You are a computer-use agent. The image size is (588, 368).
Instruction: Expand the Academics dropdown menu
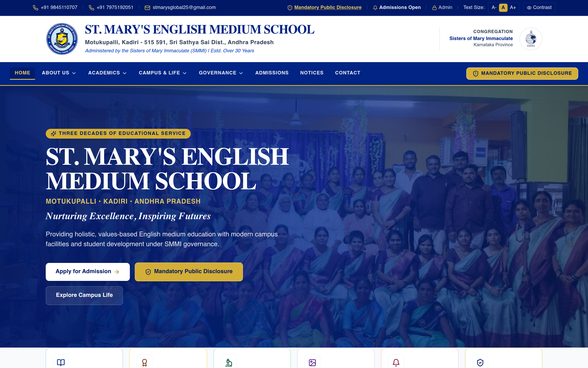pos(107,73)
